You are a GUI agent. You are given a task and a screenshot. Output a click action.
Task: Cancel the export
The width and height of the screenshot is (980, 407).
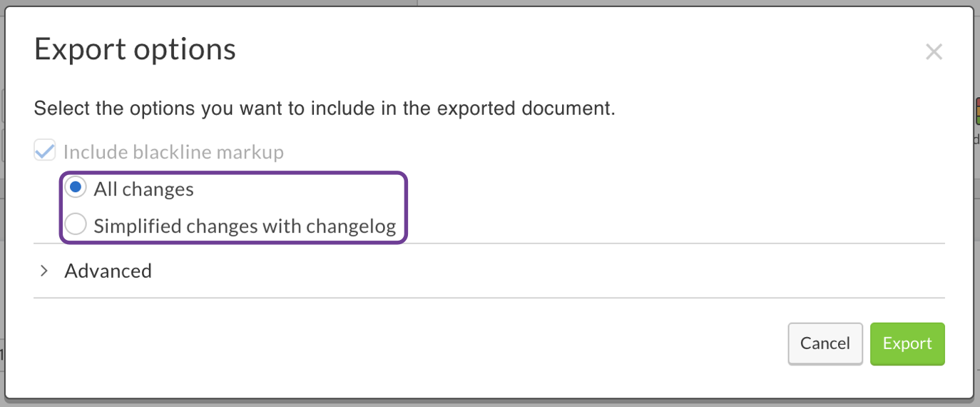[x=825, y=343]
